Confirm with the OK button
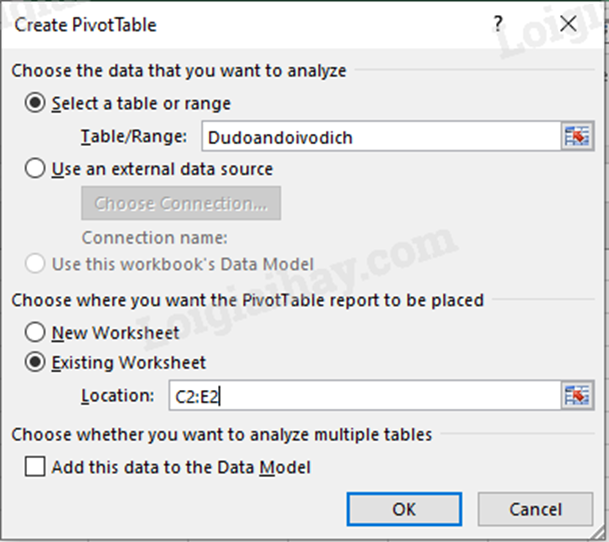This screenshot has width=609, height=542. point(404,509)
